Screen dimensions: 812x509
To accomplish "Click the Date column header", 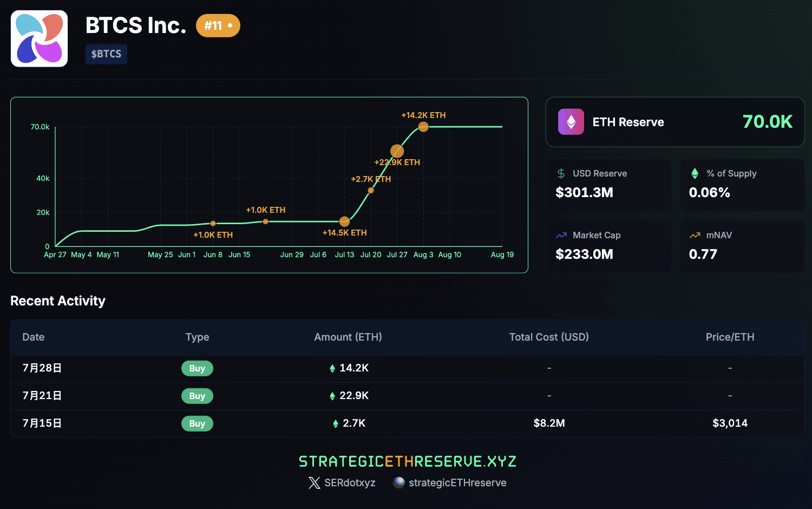I will [x=34, y=337].
